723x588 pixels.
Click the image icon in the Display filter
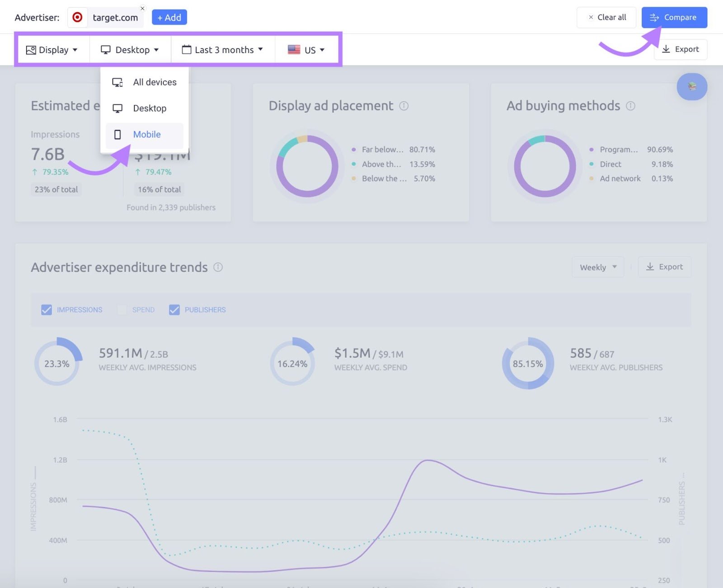(31, 50)
